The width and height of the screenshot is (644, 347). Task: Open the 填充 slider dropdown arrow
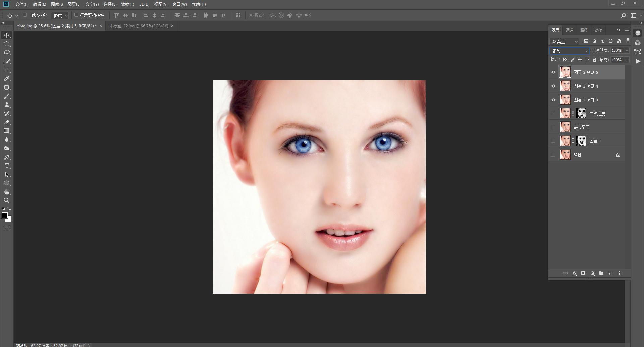point(627,60)
